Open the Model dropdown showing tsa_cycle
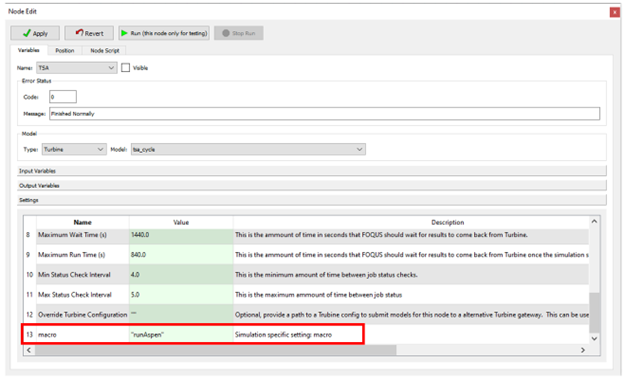Screen dimensions: 624x380 click(x=248, y=149)
